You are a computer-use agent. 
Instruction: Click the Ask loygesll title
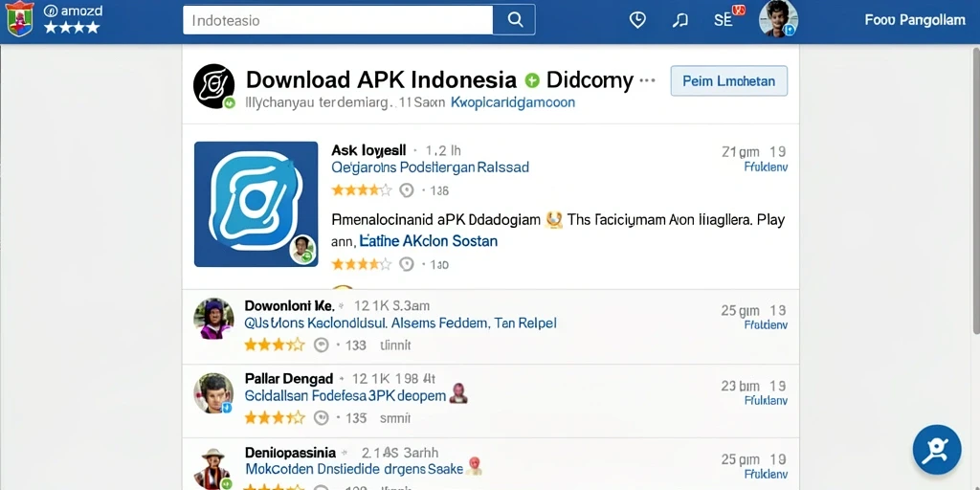tap(368, 150)
